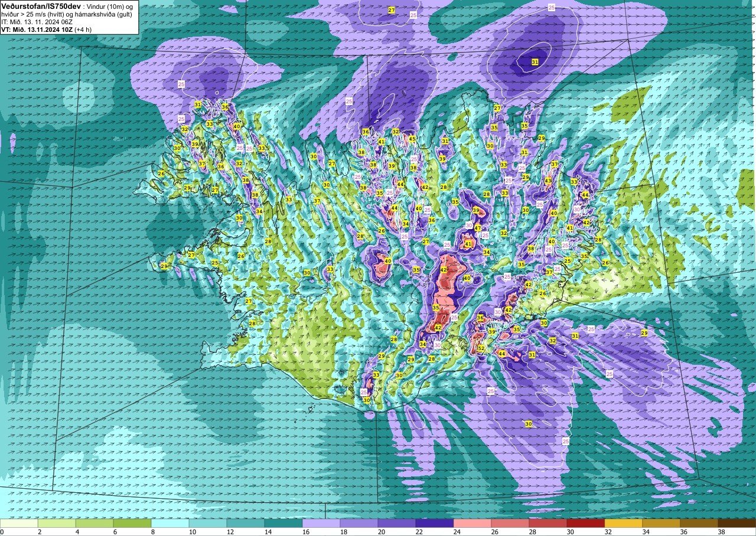Screen dimensions: 756x536
Task: Select the 6–8 olive green legend swatch
Action: click(132, 523)
